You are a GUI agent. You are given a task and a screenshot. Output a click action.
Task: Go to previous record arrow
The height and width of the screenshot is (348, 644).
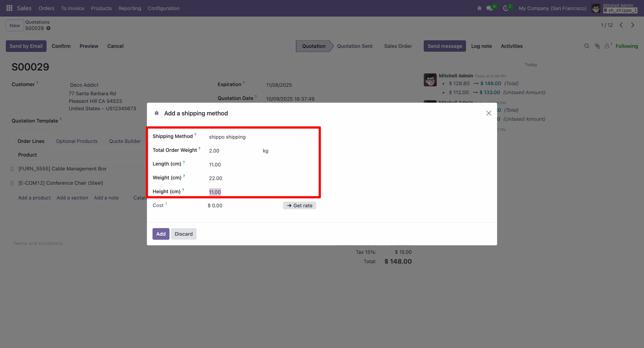[x=621, y=25]
